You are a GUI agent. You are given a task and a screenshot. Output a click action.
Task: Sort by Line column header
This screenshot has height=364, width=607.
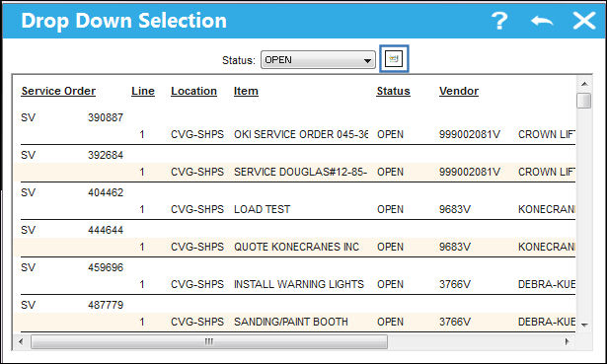coord(143,91)
